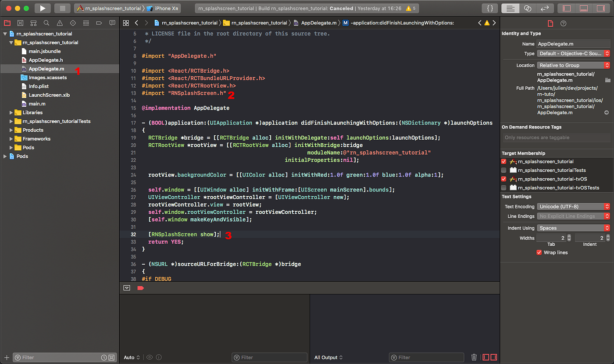The height and width of the screenshot is (364, 614).
Task: Uncheck rn_splashscreen_tutorial target membership
Action: tap(503, 162)
